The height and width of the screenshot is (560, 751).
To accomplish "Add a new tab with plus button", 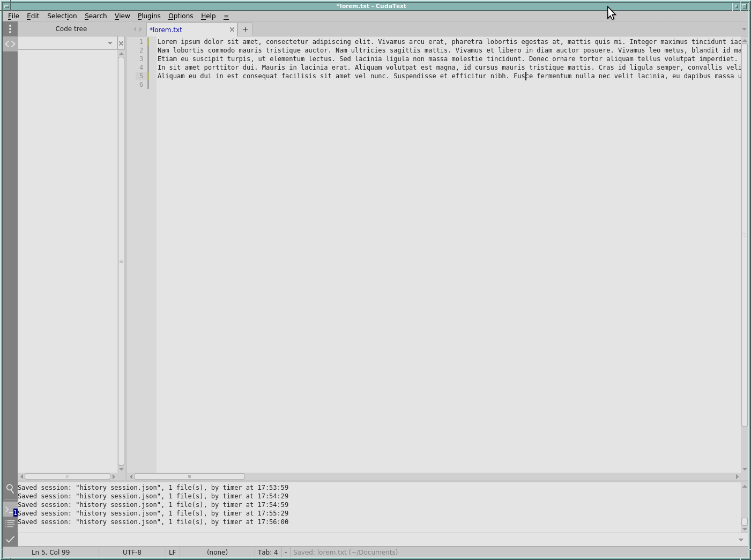I will (245, 29).
